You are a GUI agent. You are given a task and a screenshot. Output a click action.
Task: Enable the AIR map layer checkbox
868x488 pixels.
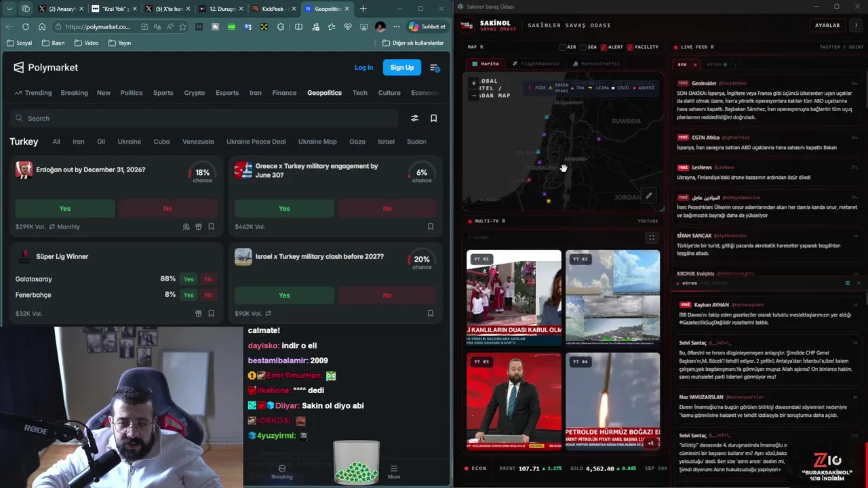coord(562,47)
